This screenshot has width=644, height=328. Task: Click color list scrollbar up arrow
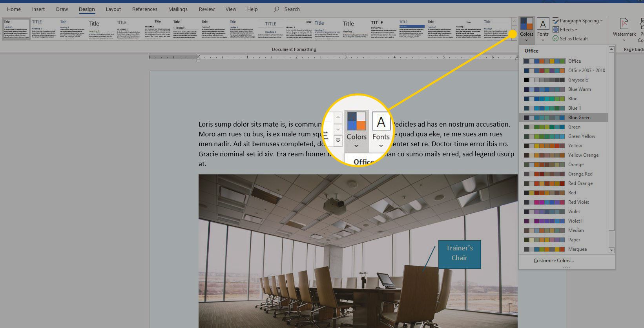point(611,49)
